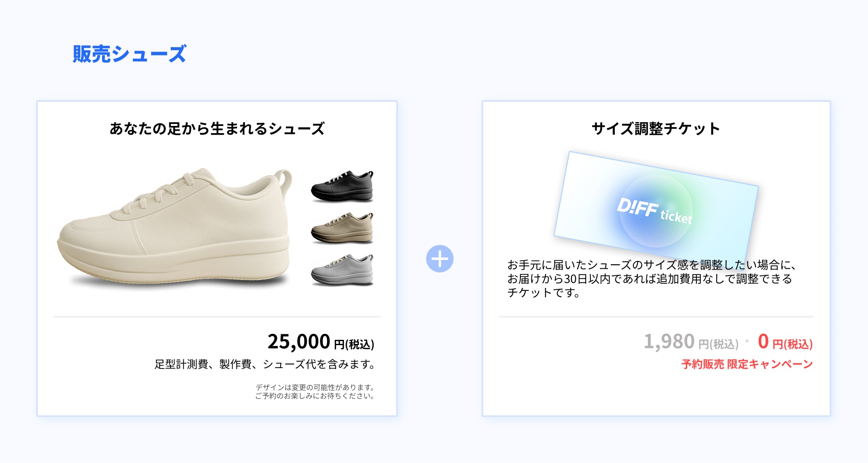This screenshot has width=868, height=463.
Task: Click the 販売シューズ section heading
Action: click(x=129, y=54)
